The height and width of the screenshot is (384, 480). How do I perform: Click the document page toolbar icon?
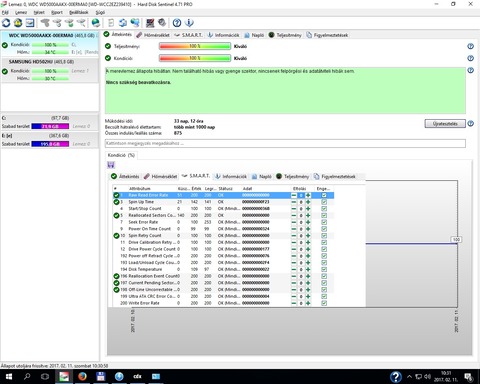point(111,23)
